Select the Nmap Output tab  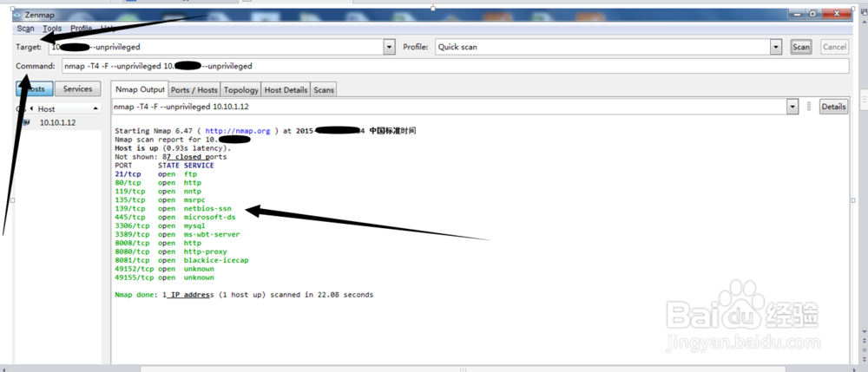click(140, 89)
